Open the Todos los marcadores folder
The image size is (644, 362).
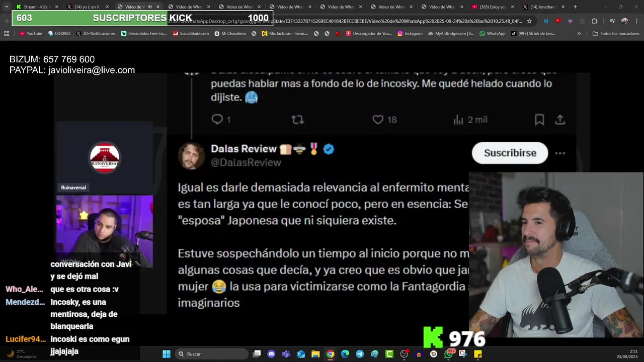click(x=616, y=34)
